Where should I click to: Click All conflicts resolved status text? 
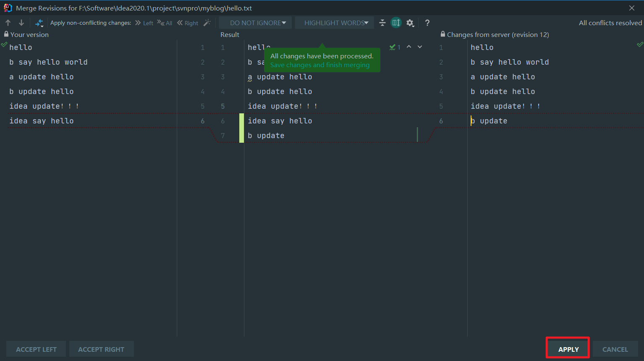click(610, 23)
